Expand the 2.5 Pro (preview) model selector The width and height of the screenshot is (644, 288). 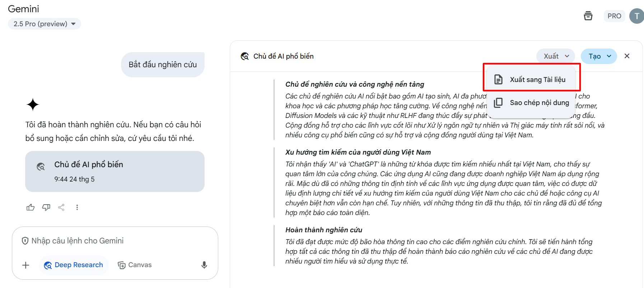point(45,24)
